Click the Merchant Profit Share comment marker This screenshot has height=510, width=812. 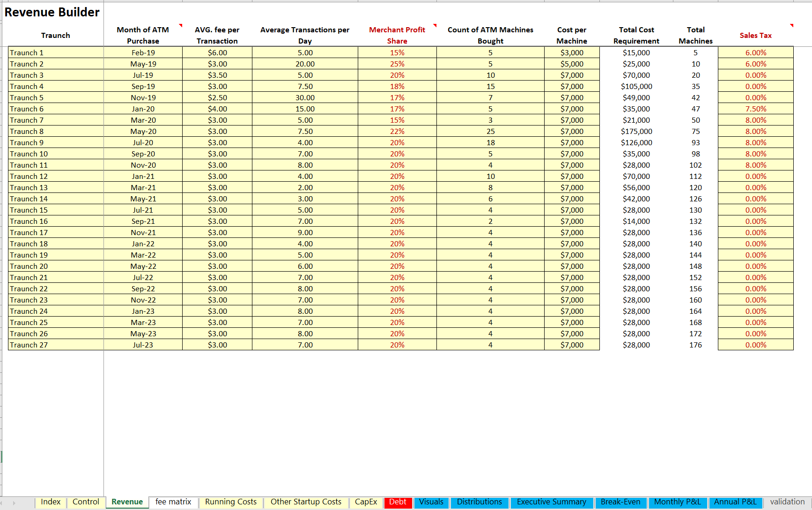click(435, 25)
